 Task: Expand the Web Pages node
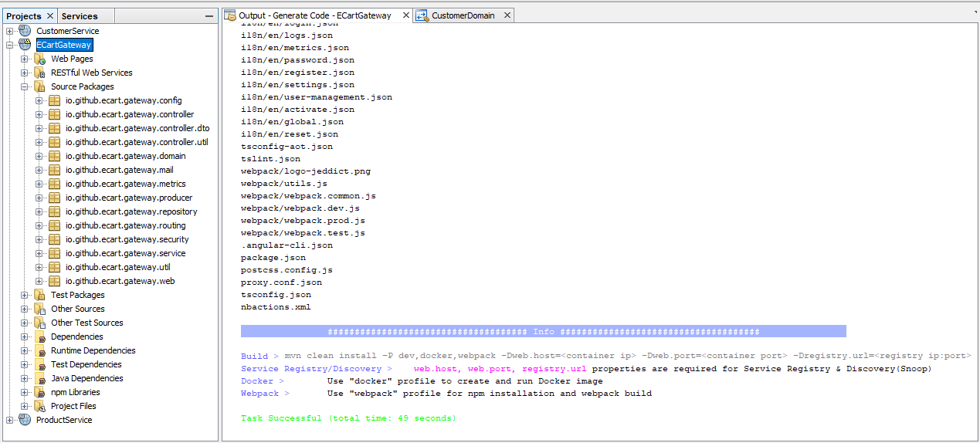coord(25,59)
